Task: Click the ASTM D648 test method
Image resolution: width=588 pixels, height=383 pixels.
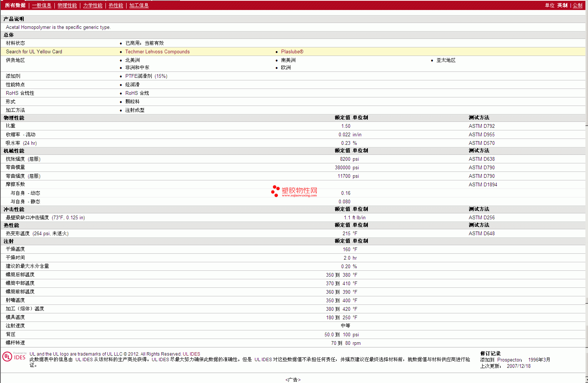Action: pyautogui.click(x=481, y=234)
